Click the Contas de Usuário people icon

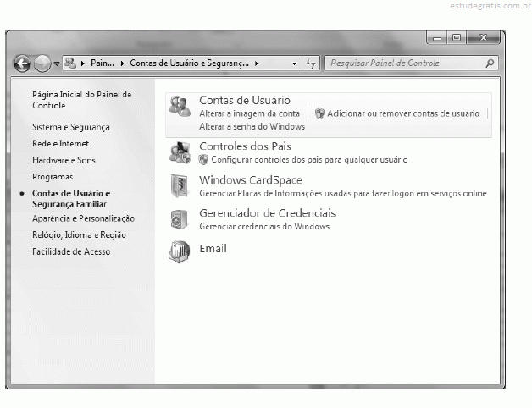coord(180,106)
